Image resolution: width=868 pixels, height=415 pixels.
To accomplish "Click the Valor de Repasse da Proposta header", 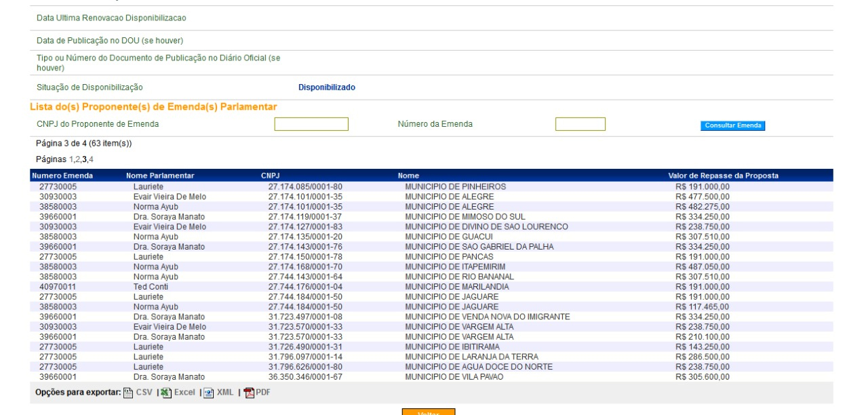I will tap(723, 176).
